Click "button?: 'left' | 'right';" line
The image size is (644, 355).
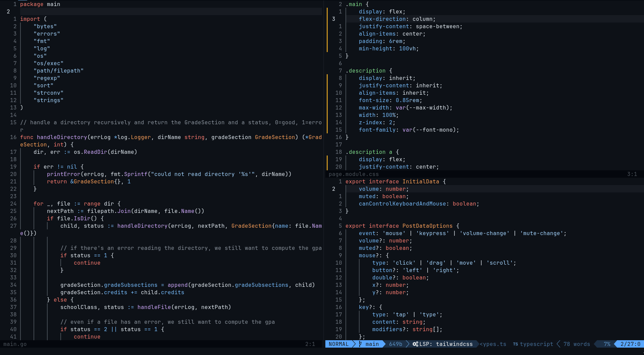click(416, 270)
